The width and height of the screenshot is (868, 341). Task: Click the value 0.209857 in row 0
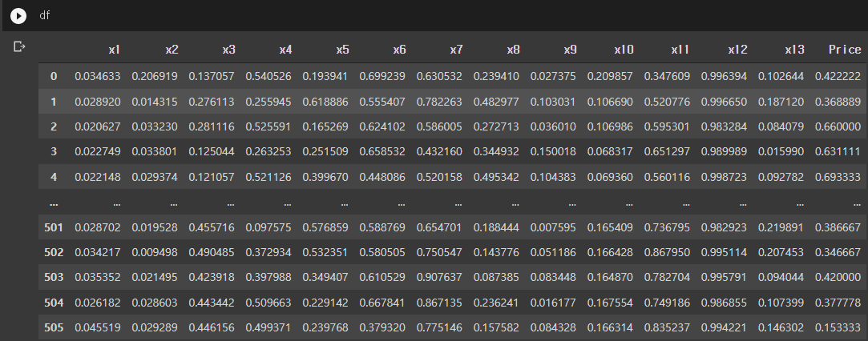610,76
